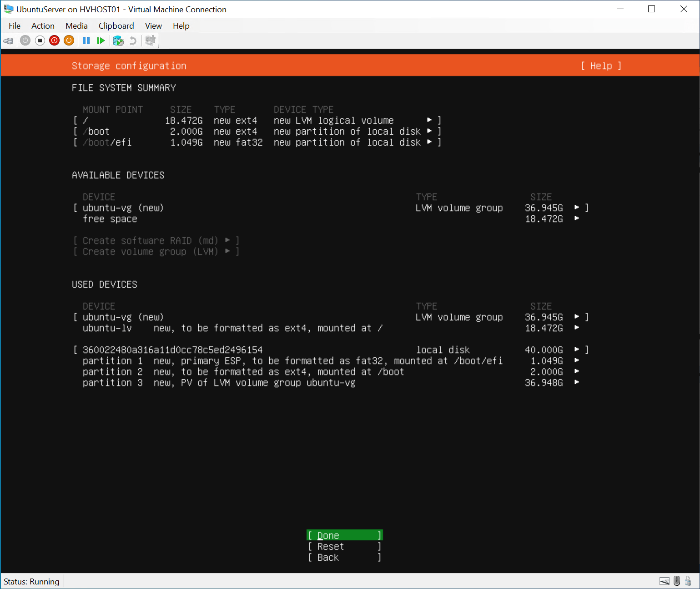Create a checkpoint using the server icon
The image size is (700, 589).
[x=118, y=41]
